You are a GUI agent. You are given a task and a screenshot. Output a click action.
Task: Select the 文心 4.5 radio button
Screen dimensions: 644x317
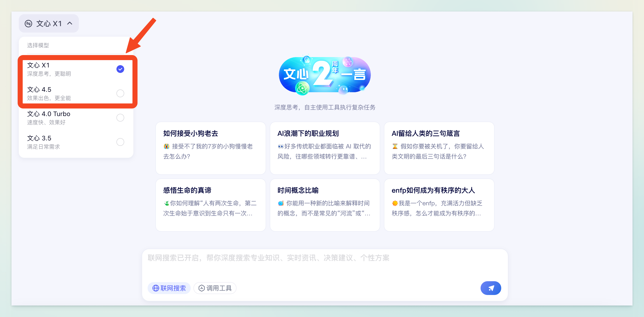(x=120, y=93)
